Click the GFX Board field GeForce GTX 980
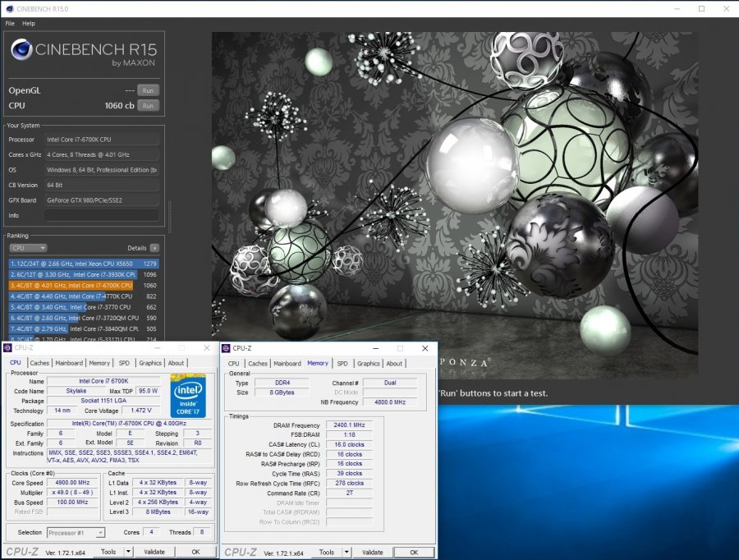The image size is (739, 560). tap(102, 200)
